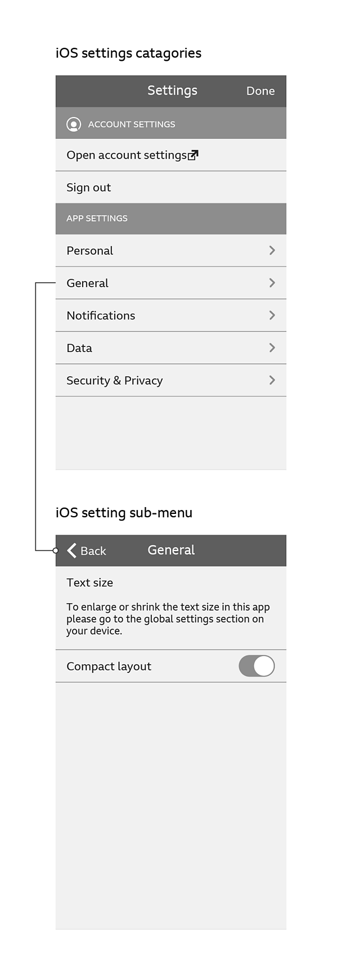342x980 pixels.
Task: Tap the back arrow icon
Action: (72, 550)
